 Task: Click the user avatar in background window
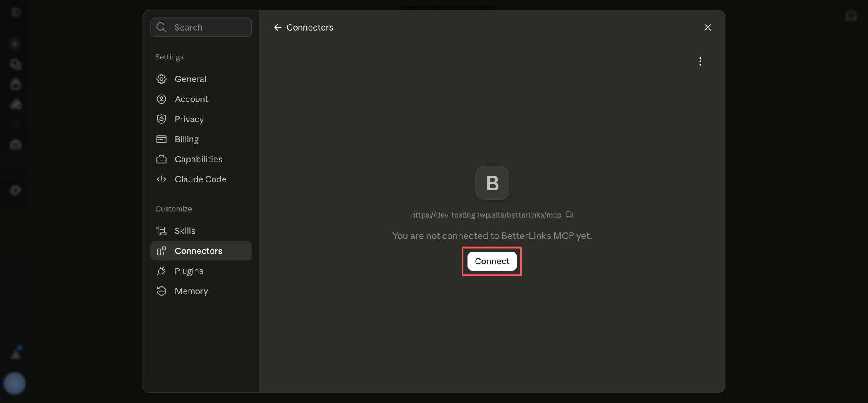[14, 383]
